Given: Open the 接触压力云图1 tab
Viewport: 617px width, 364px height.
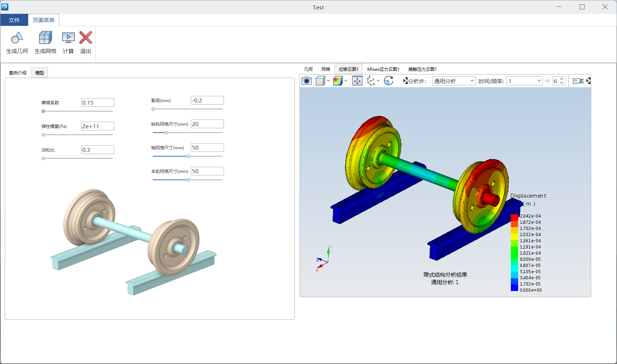Looking at the screenshot, I should tap(422, 69).
